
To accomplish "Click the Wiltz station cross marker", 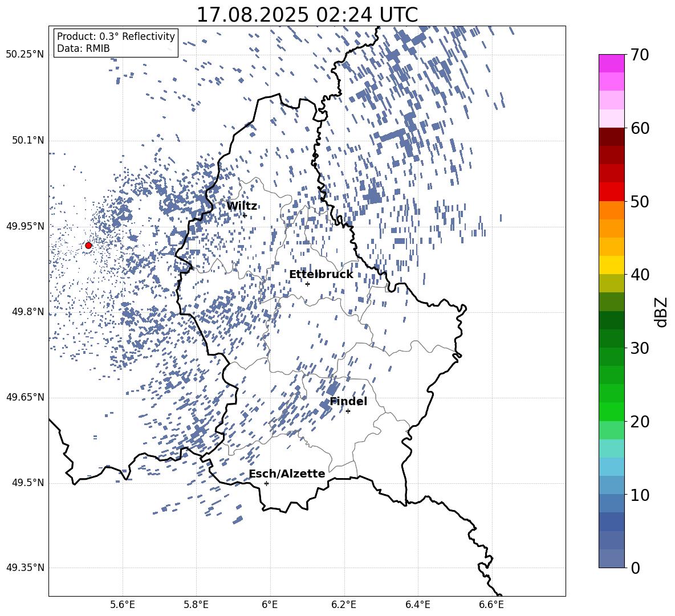I will coord(245,215).
